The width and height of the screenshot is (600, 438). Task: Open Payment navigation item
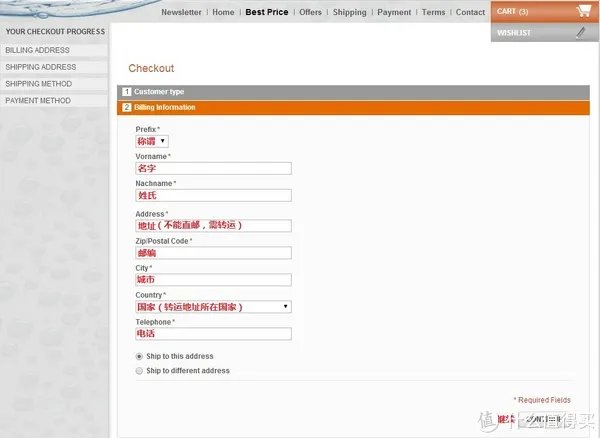coord(394,12)
